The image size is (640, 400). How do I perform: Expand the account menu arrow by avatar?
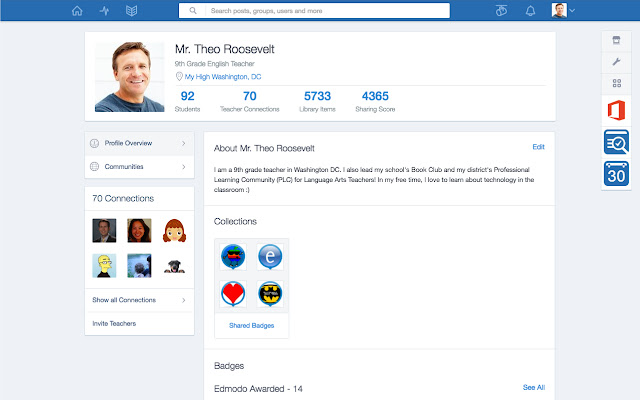pos(572,11)
